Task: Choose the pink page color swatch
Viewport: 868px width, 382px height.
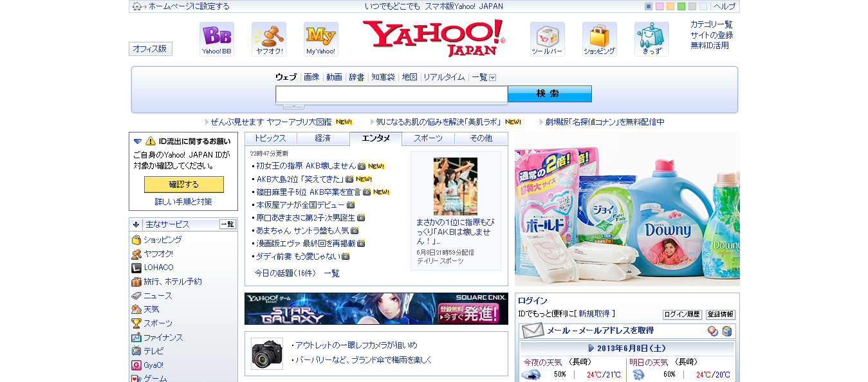Action: (660, 6)
